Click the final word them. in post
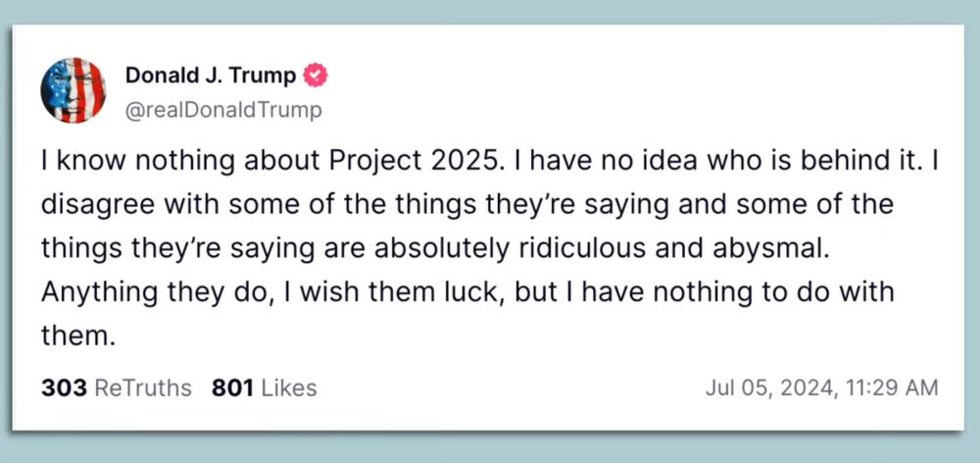Image resolution: width=980 pixels, height=463 pixels. 78,336
